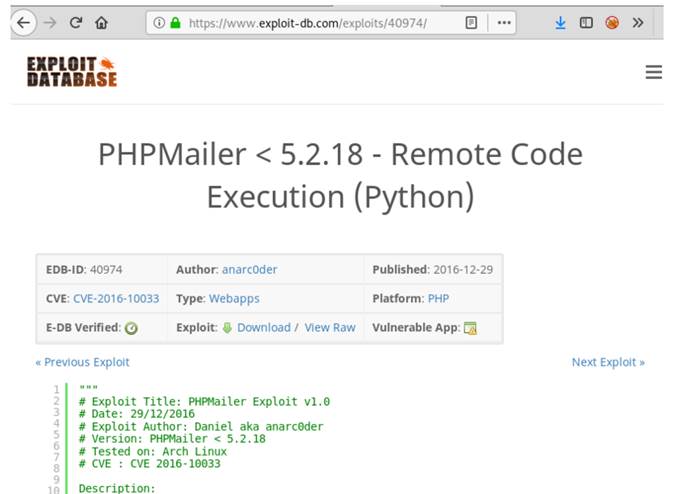Screen dimensions: 692x494
Task: Click the PHPMailer Remote Code Execution title
Action: pos(340,175)
